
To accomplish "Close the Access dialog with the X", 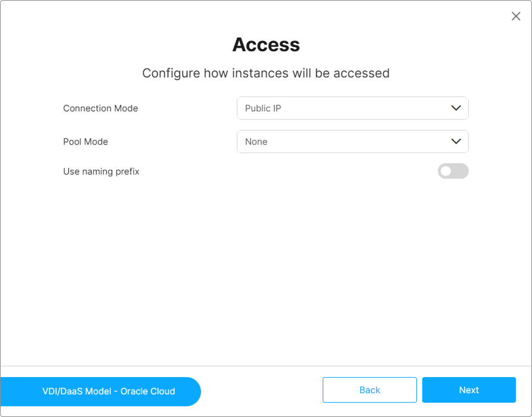I will [x=516, y=16].
